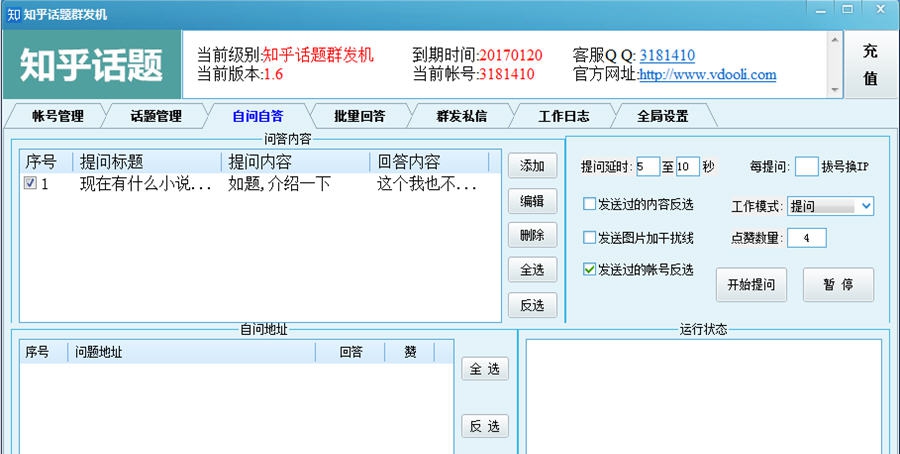This screenshot has height=454, width=900.
Task: Select the 自问自答 tab
Action: pyautogui.click(x=258, y=116)
